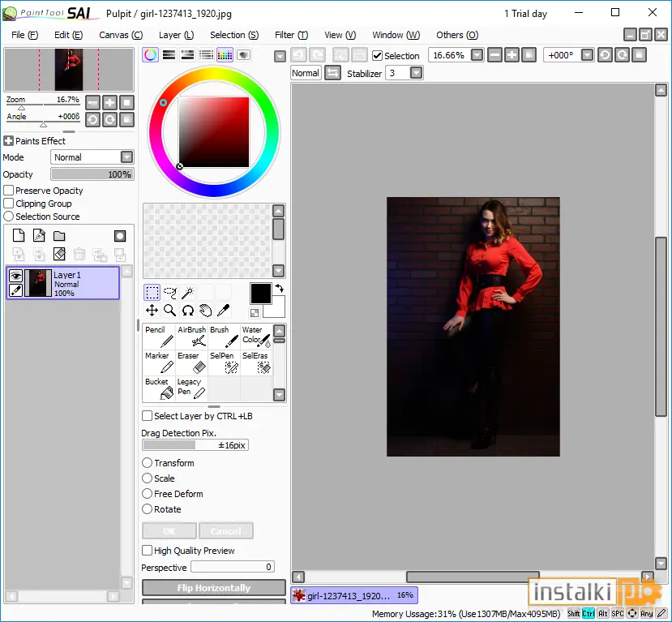Open the Stabilizer value dropdown
This screenshot has width=672, height=622.
[x=416, y=73]
